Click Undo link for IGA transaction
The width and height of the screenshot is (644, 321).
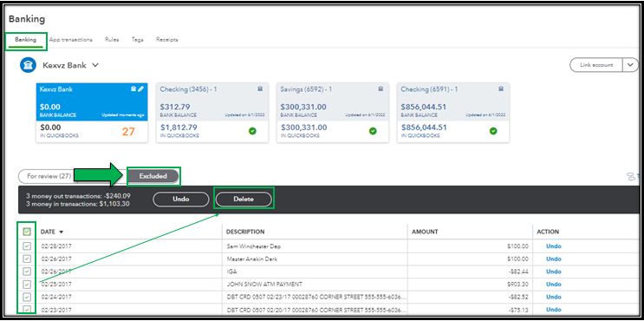point(554,272)
